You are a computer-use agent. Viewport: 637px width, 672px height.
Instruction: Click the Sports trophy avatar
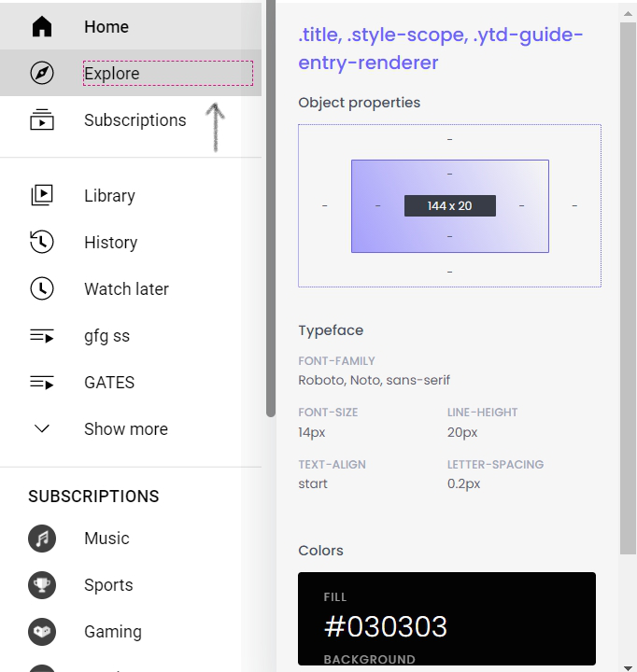click(x=42, y=585)
